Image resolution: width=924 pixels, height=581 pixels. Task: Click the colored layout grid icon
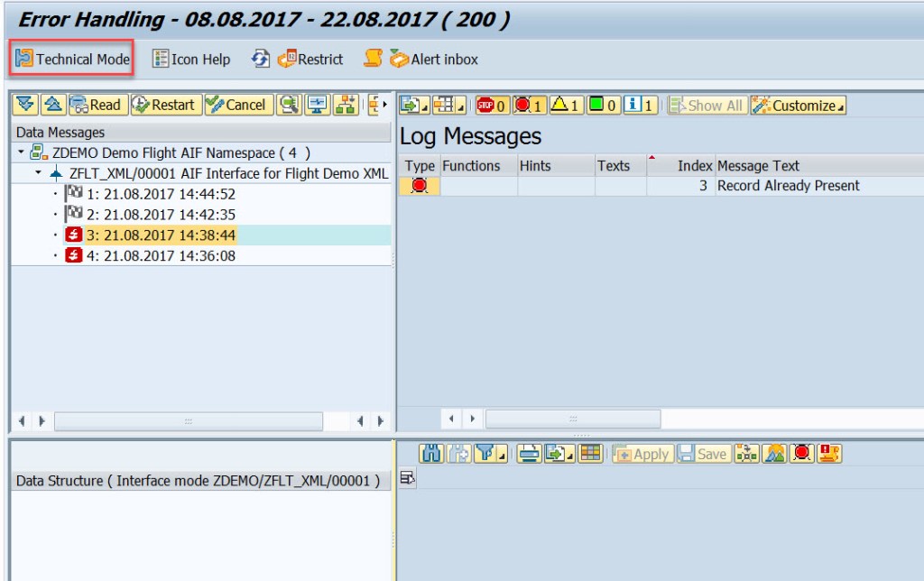coord(590,453)
